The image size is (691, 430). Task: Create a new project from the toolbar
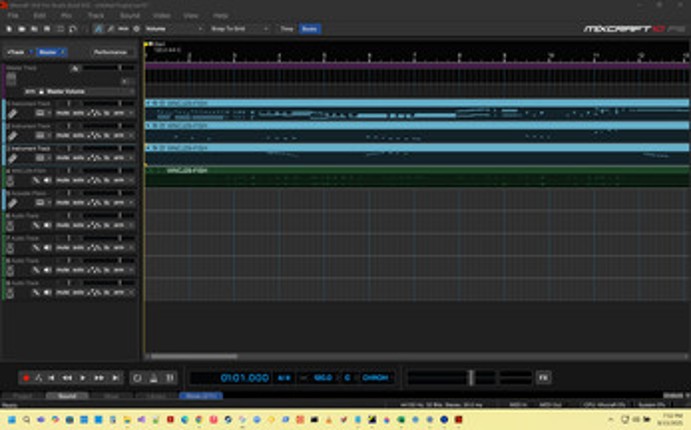coord(9,29)
